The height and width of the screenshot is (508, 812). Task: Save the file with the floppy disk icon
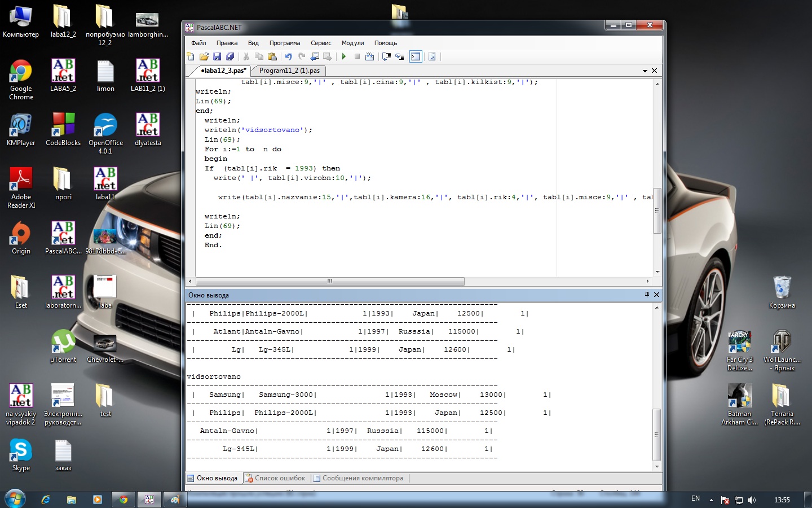point(217,56)
